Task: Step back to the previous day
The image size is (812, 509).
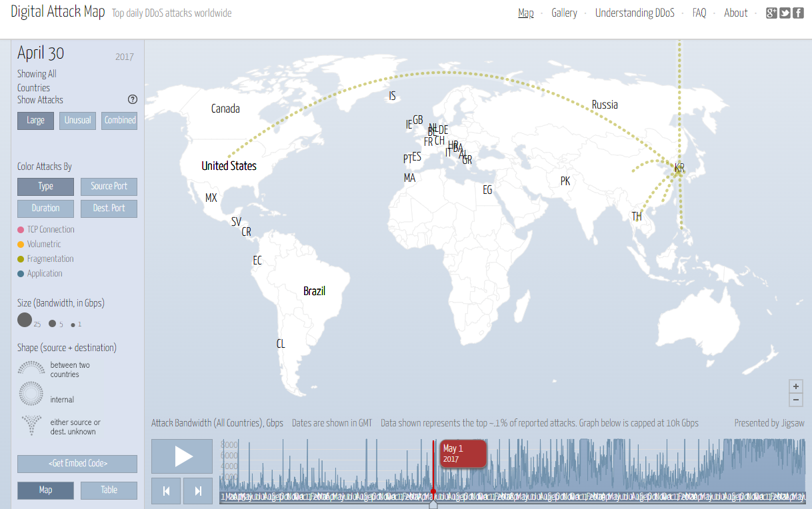Action: pos(166,491)
